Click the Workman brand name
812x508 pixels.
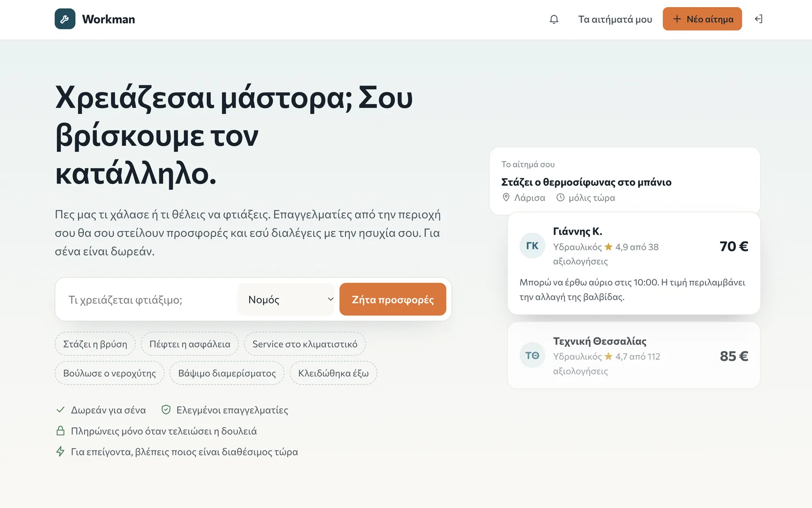109,19
